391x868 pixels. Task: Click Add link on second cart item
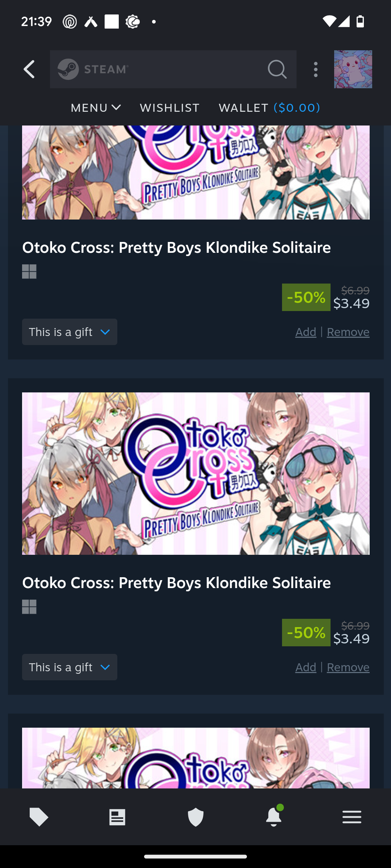pyautogui.click(x=306, y=667)
